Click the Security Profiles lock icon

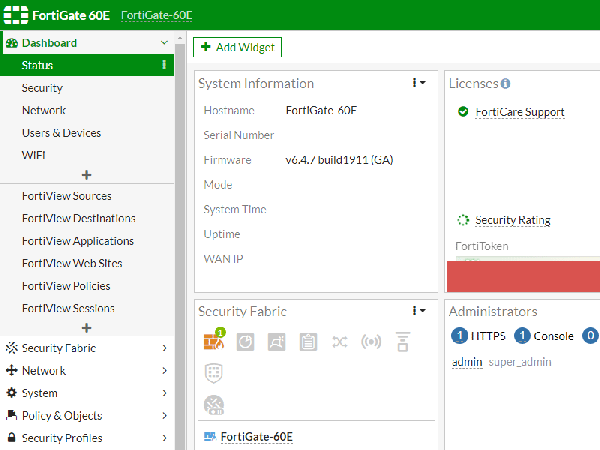click(x=12, y=437)
